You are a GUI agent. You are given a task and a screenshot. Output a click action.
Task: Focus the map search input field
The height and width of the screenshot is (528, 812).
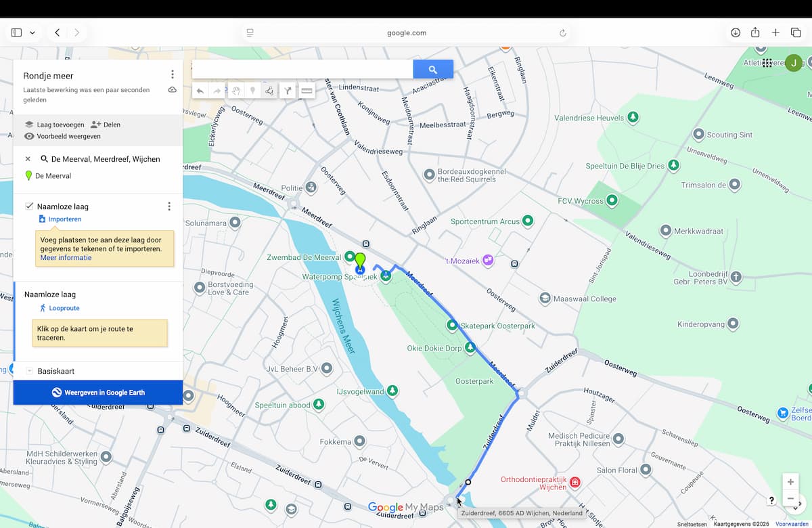[x=302, y=69]
